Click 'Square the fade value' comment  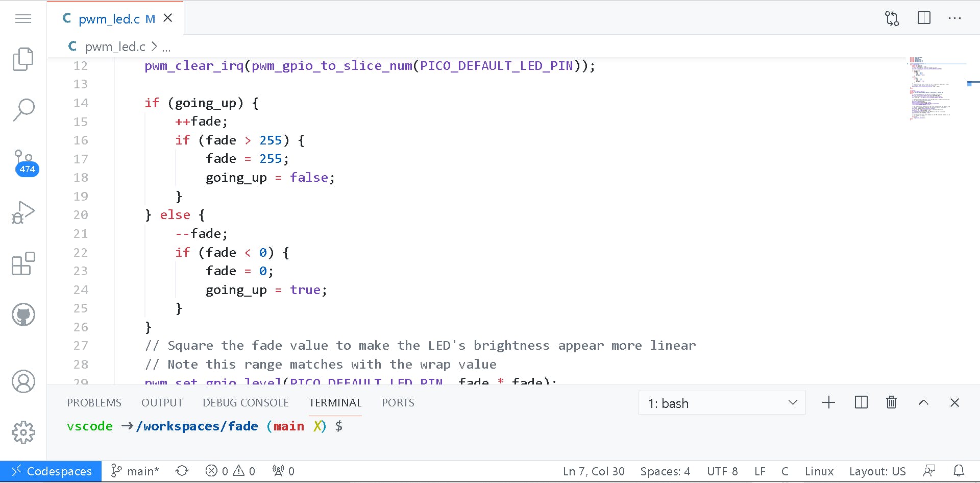click(420, 346)
